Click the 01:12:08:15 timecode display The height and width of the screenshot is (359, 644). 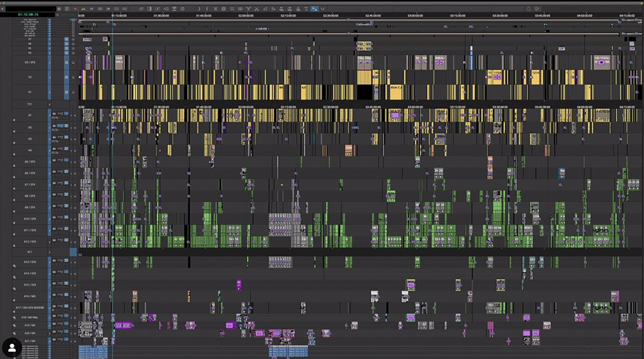(x=28, y=15)
